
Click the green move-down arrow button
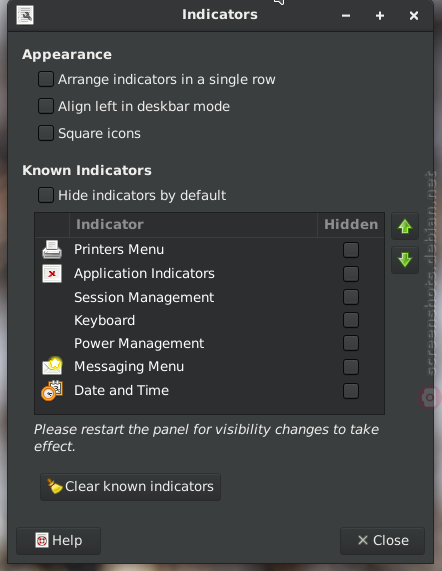(405, 260)
